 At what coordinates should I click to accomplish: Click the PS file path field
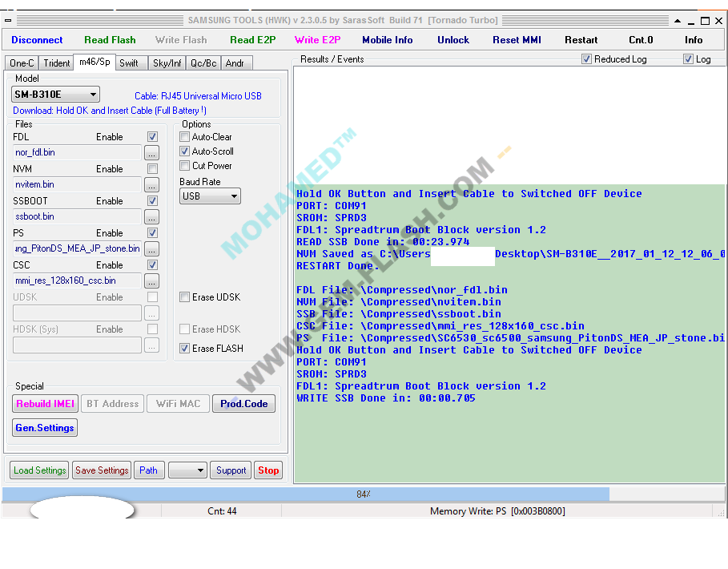pyautogui.click(x=77, y=248)
